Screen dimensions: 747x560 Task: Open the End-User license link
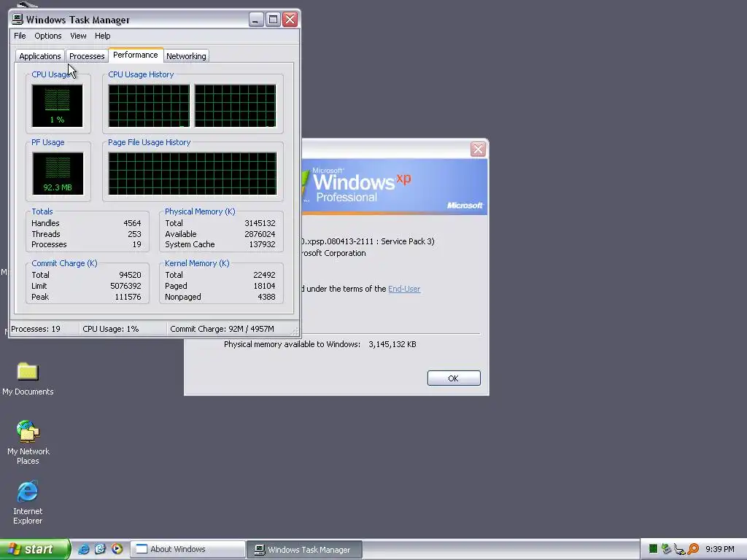tap(404, 289)
